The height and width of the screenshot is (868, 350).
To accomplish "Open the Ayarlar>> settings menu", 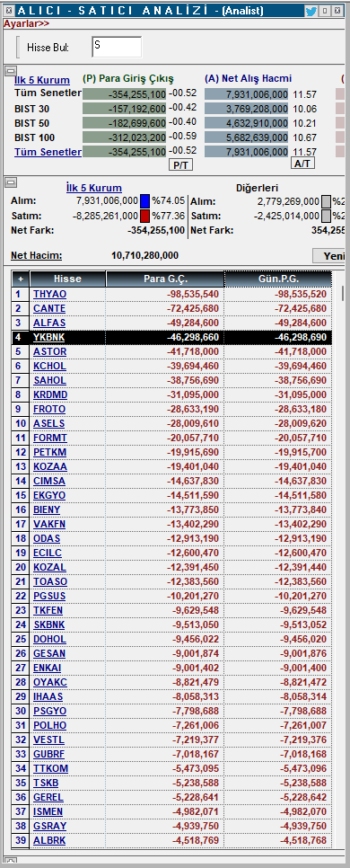I will [26, 23].
